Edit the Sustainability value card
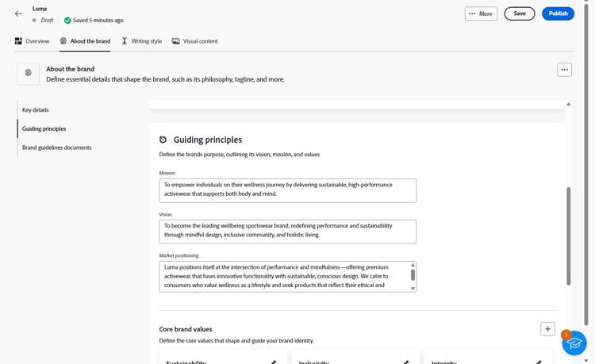 tap(273, 362)
